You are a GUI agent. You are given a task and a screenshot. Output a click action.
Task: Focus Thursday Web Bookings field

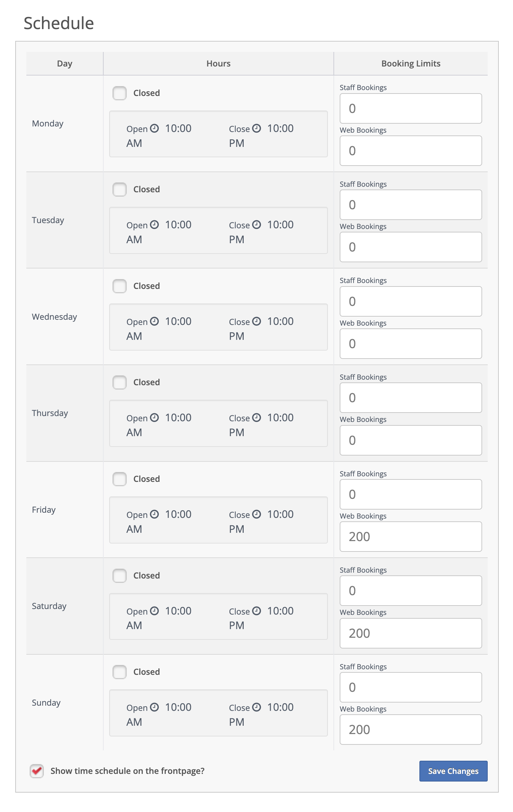click(x=411, y=440)
